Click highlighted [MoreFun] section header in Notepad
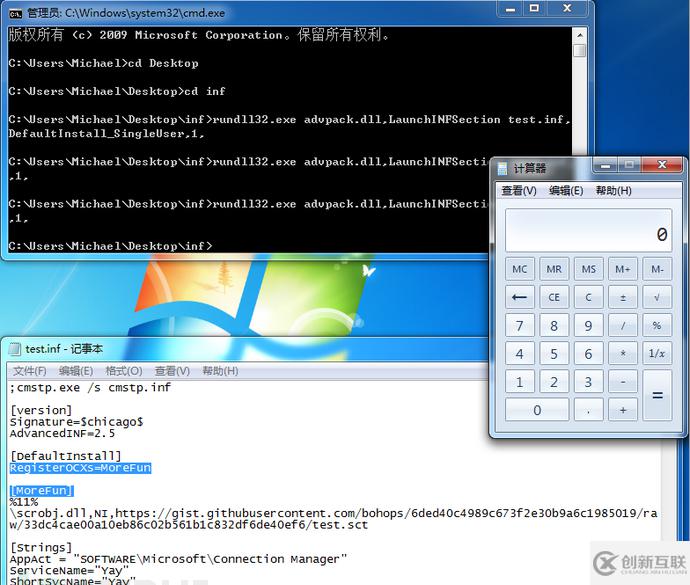This screenshot has width=690, height=585. click(x=42, y=491)
